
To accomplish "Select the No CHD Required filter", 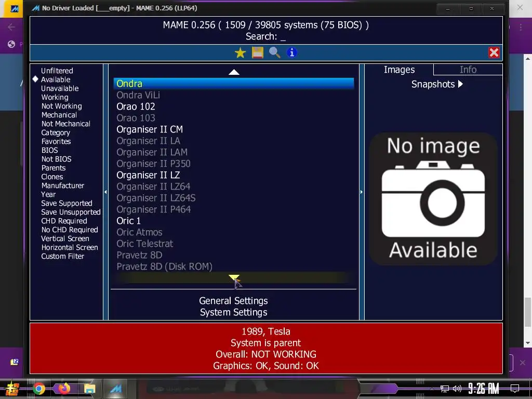I will (70, 229).
